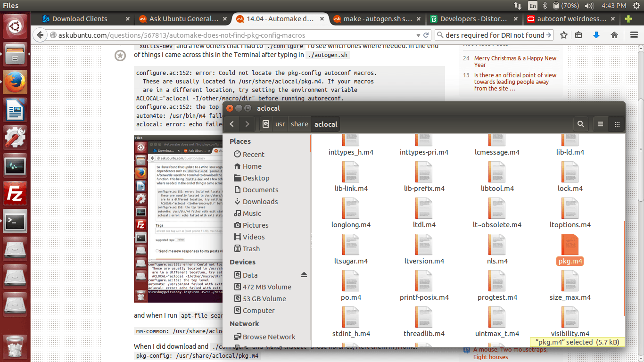Click Firefox home button
644x362 pixels.
(614, 35)
